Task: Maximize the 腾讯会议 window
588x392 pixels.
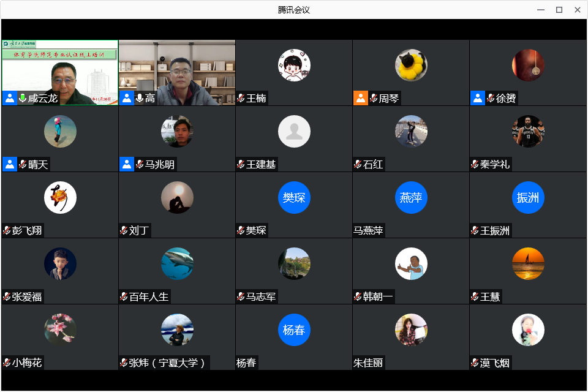Action: pos(559,10)
